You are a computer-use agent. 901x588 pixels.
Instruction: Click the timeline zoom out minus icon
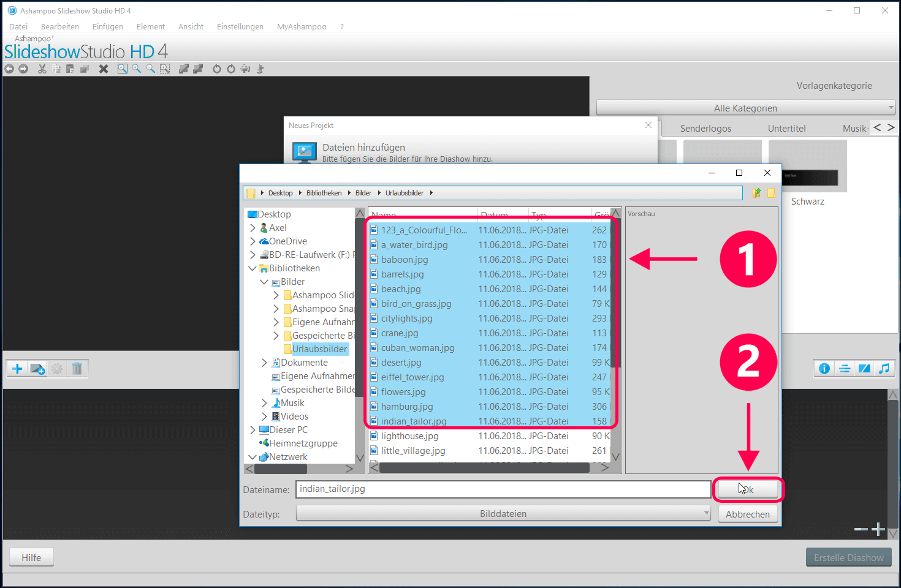pyautogui.click(x=861, y=529)
